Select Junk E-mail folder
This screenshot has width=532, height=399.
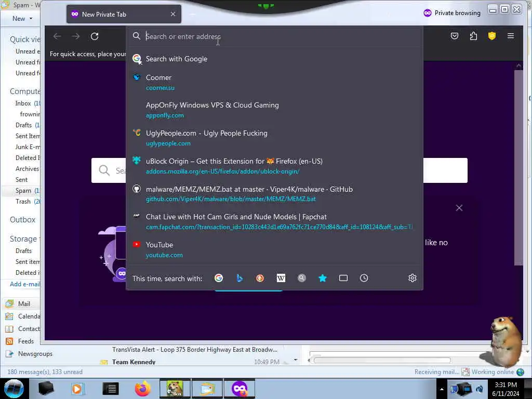[28, 147]
